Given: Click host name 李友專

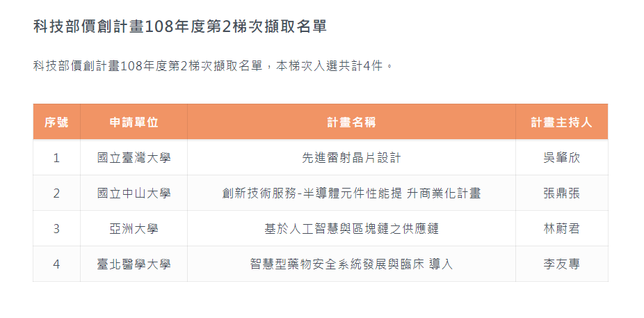Looking at the screenshot, I should [x=562, y=264].
